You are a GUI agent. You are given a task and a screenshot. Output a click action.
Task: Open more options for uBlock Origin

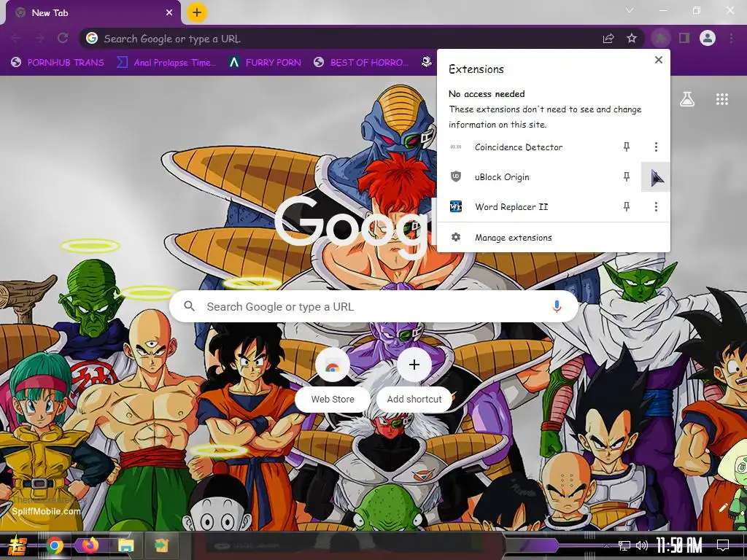click(656, 177)
